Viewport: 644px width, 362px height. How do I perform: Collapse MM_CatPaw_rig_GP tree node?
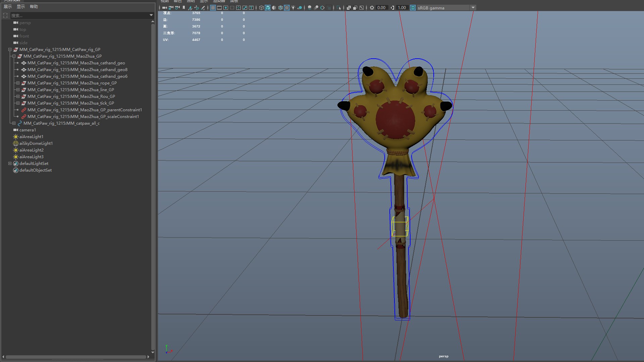coord(10,50)
